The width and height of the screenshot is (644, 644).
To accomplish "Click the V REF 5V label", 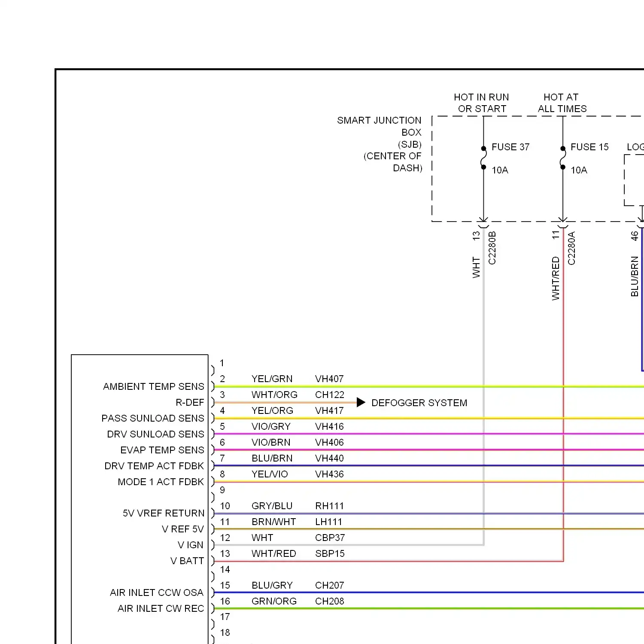I will point(182,529).
